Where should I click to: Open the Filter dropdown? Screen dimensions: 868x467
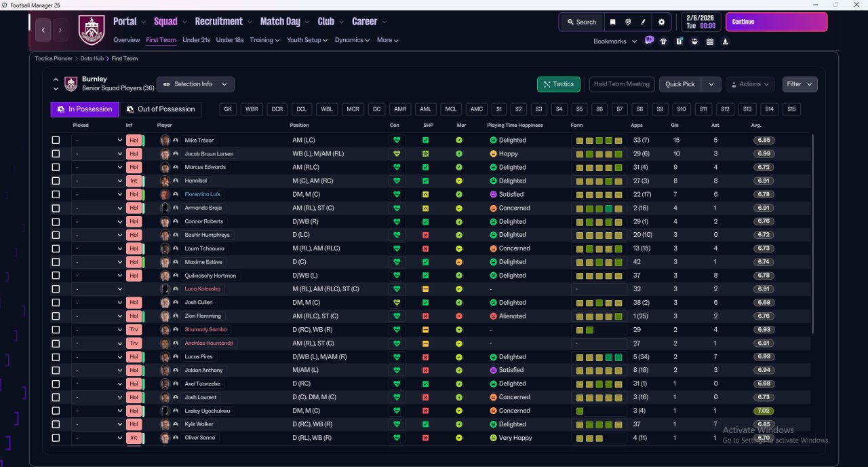[x=800, y=84]
